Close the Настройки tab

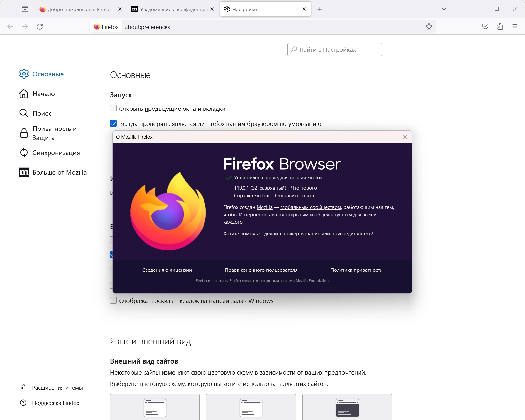[304, 9]
